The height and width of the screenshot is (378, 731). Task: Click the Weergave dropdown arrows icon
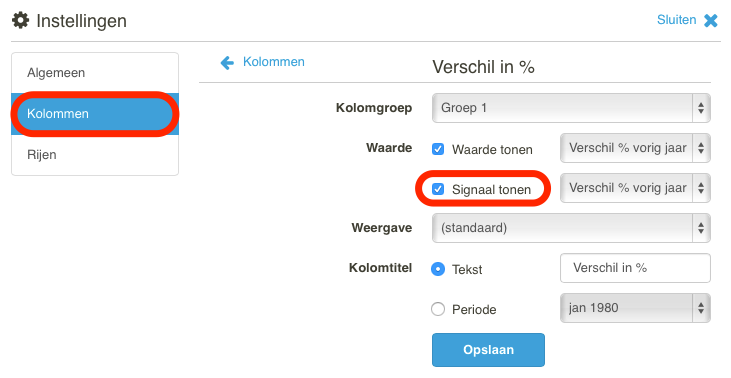(701, 228)
